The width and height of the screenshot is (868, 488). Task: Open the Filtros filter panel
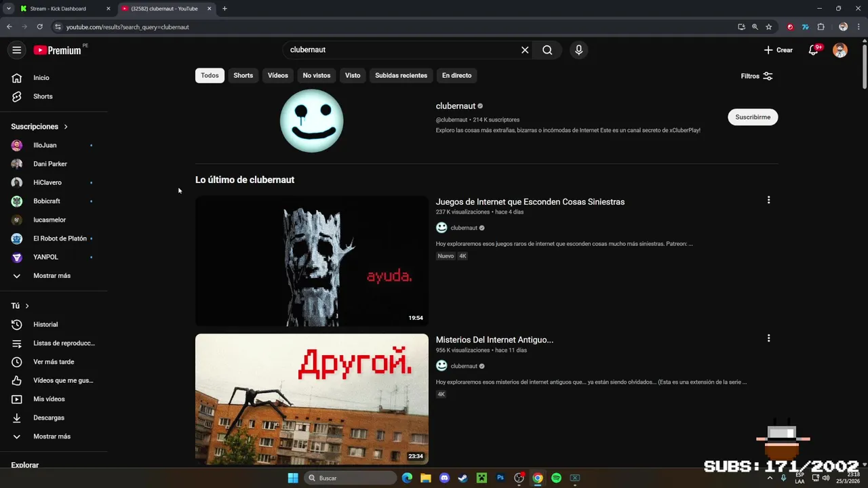(x=757, y=76)
